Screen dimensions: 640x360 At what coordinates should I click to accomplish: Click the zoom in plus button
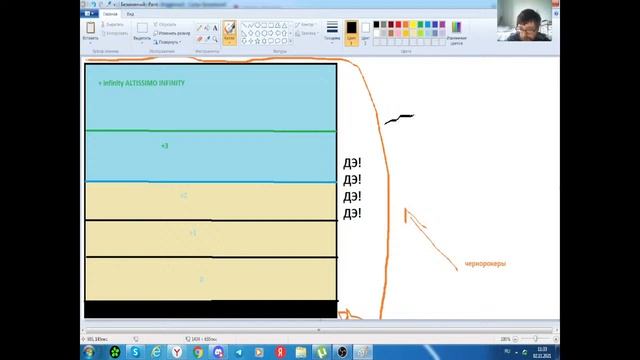point(556,339)
